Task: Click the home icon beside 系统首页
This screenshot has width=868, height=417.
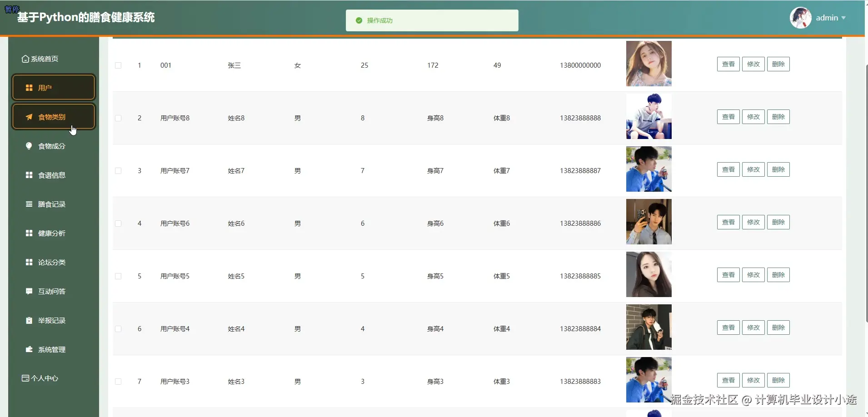Action: (x=25, y=59)
